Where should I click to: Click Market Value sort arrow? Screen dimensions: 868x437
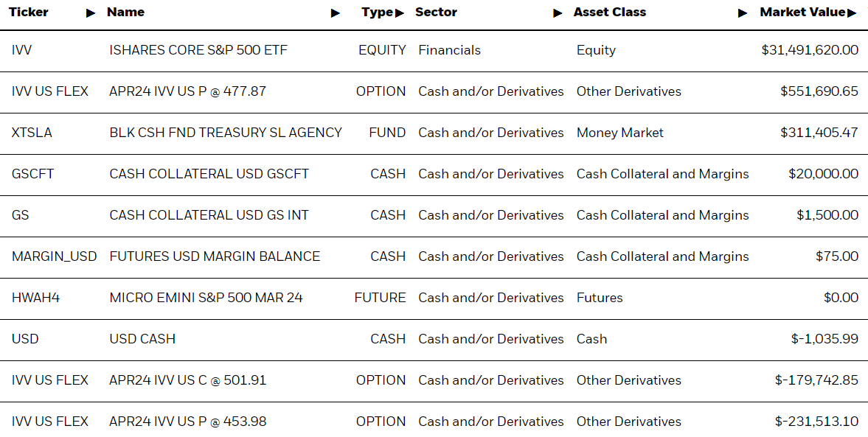852,13
